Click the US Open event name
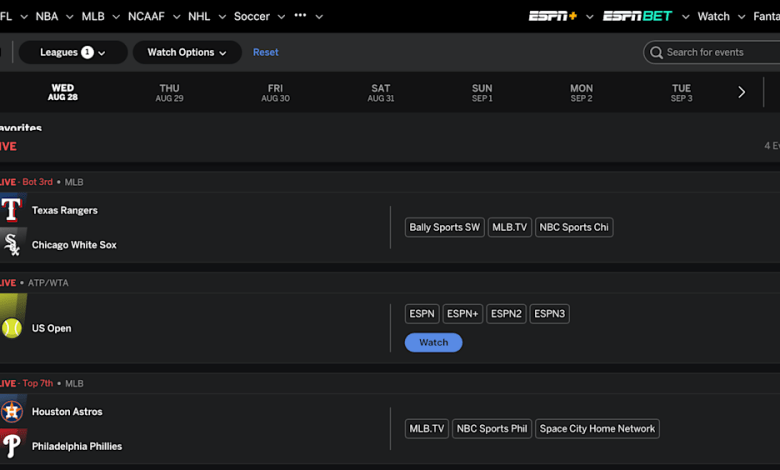 pos(52,328)
